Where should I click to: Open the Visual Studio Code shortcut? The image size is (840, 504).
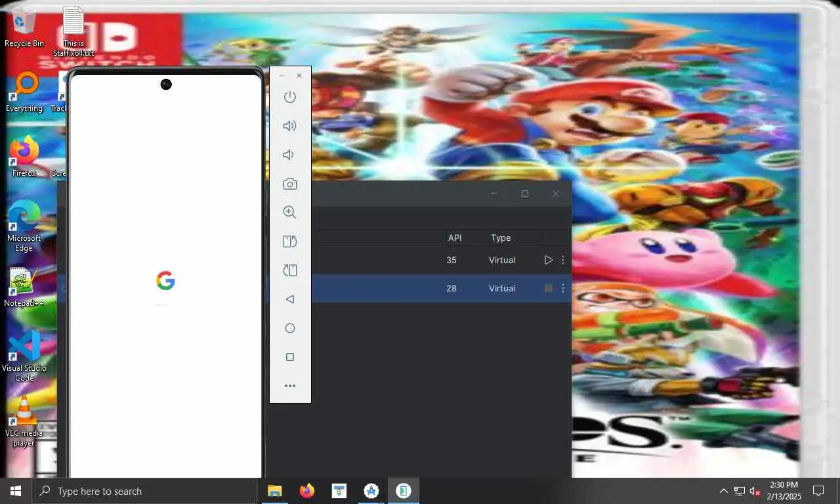24,356
